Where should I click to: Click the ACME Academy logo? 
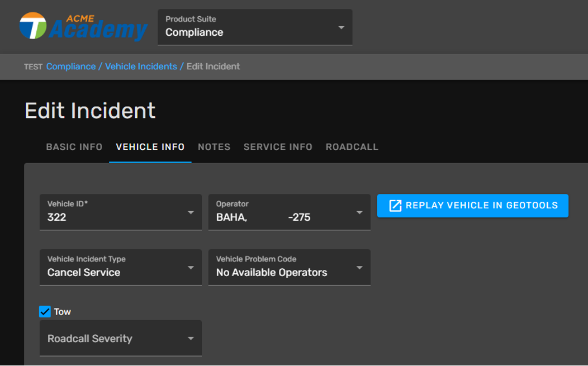(x=83, y=26)
